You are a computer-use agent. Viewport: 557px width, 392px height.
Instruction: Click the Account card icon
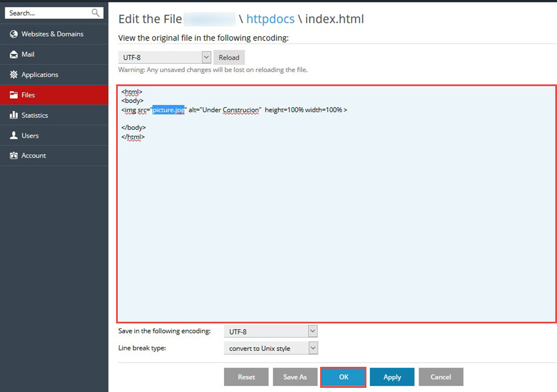[13, 156]
